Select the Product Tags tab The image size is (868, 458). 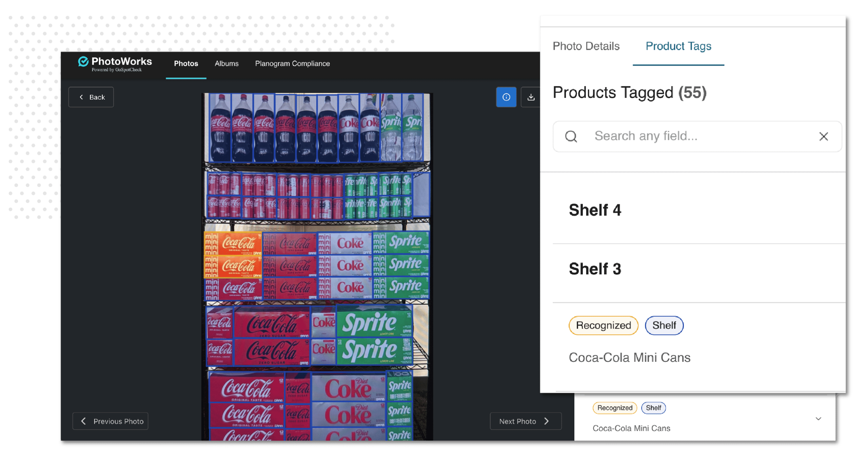click(x=678, y=46)
